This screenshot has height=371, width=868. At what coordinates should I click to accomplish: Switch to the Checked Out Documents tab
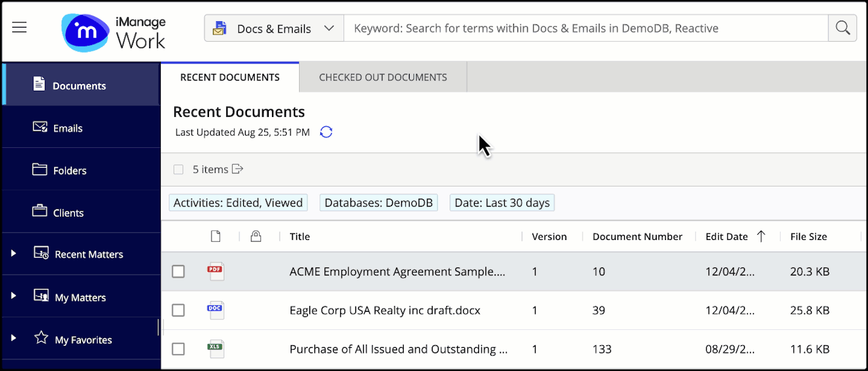click(x=383, y=77)
